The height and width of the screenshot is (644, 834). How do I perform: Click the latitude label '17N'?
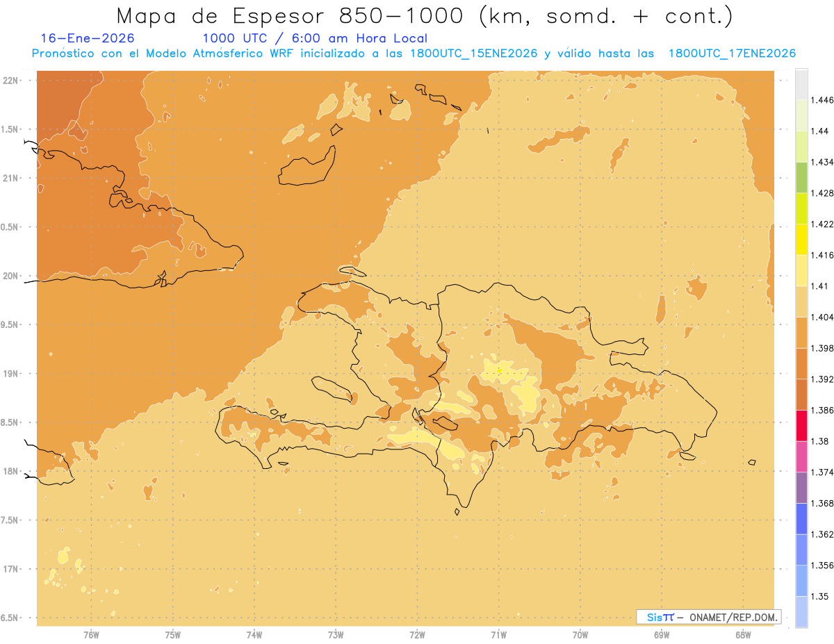(10, 569)
